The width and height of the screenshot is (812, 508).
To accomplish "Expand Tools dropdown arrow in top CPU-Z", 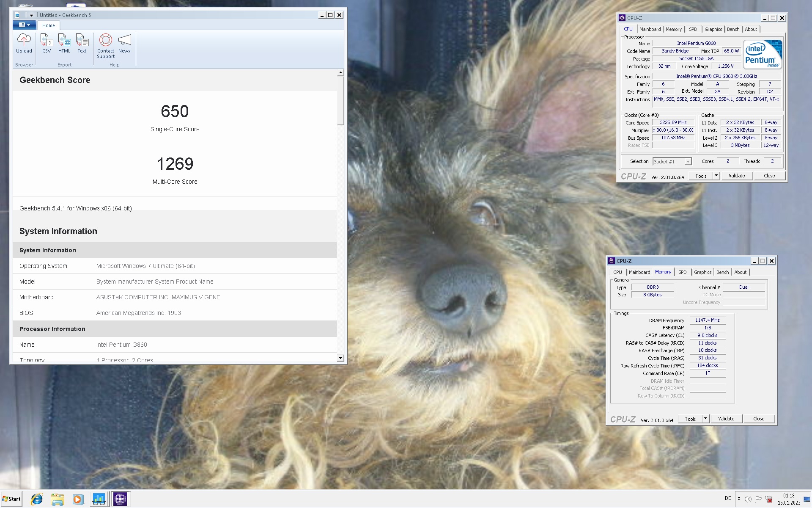I will [716, 176].
